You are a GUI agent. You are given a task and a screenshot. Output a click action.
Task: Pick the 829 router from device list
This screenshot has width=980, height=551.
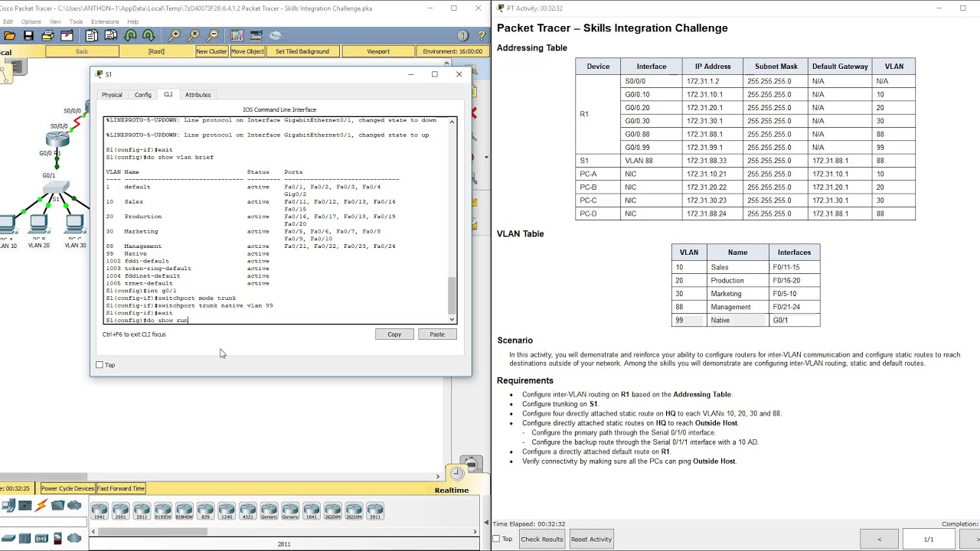click(x=205, y=510)
